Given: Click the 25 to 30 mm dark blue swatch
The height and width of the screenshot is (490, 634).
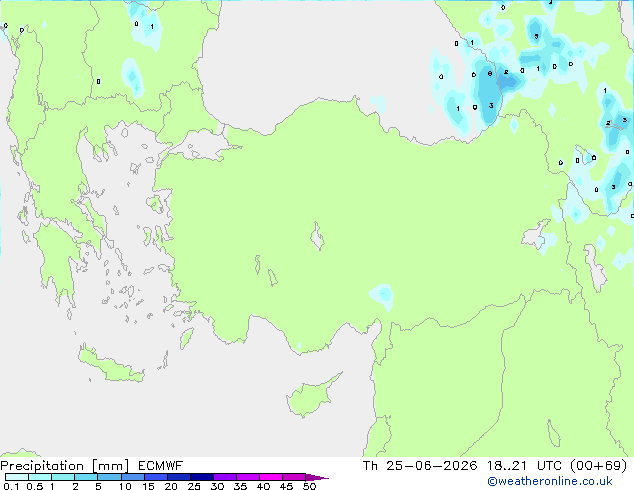Looking at the screenshot, I should pyautogui.click(x=201, y=477).
